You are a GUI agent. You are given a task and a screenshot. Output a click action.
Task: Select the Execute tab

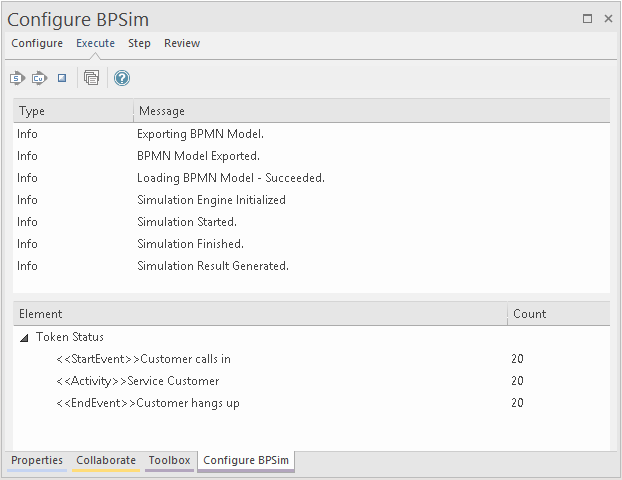click(x=95, y=43)
